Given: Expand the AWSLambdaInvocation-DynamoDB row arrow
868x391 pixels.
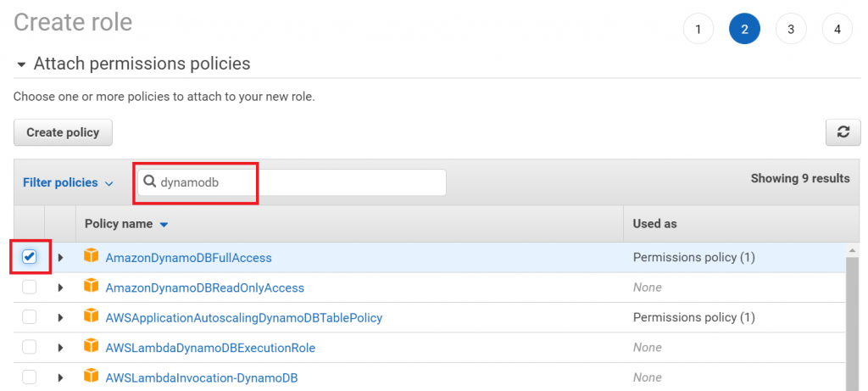Looking at the screenshot, I should (61, 377).
